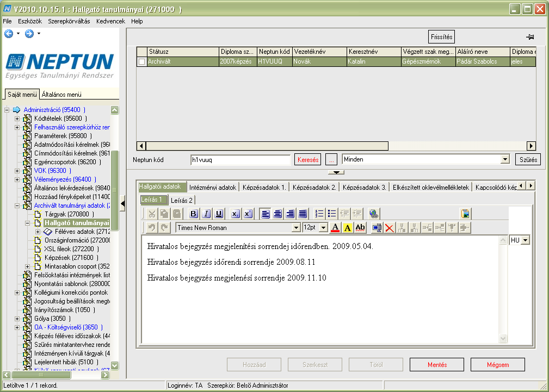Expand the Kódtételek tree node
The width and height of the screenshot is (549, 392).
(17, 119)
